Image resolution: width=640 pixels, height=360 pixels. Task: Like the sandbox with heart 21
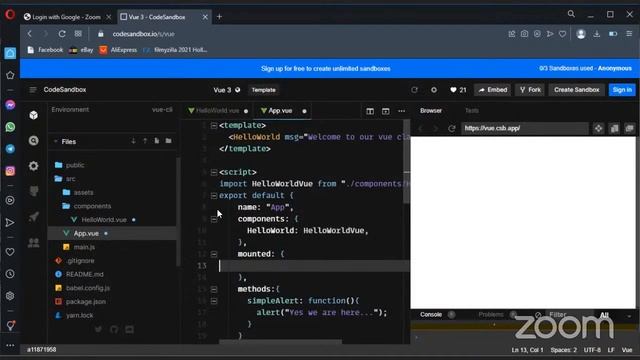point(458,90)
